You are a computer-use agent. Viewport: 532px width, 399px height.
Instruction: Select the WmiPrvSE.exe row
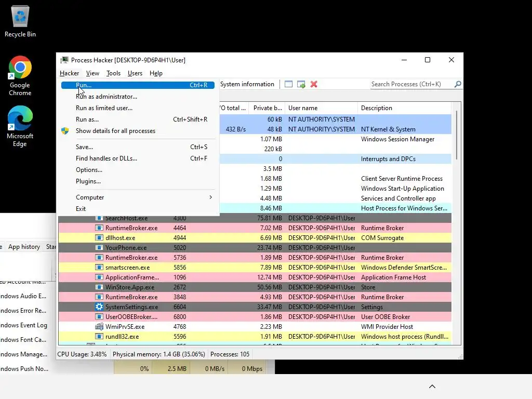(x=255, y=327)
